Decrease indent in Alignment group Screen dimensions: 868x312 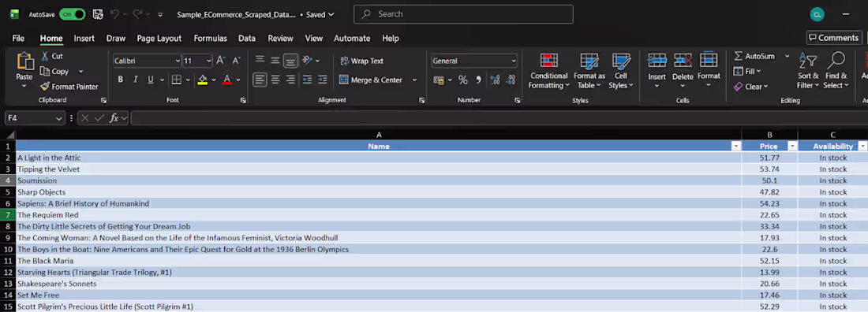(x=307, y=80)
